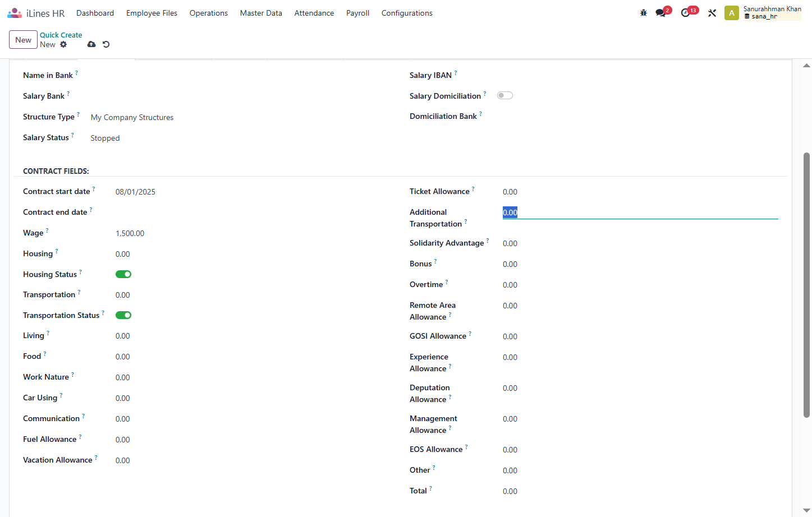The image size is (812, 517).
Task: Click the help mark beside GOSI Allowance
Action: [470, 333]
